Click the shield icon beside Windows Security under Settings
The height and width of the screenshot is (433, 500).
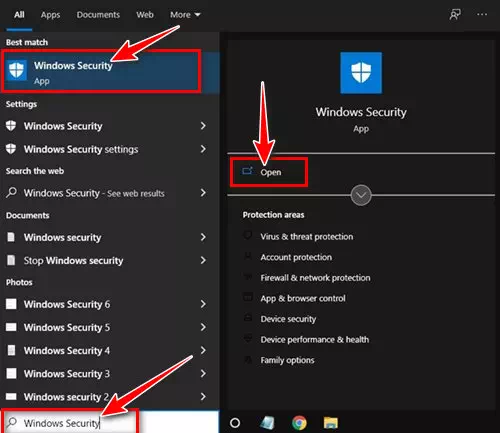tap(11, 126)
